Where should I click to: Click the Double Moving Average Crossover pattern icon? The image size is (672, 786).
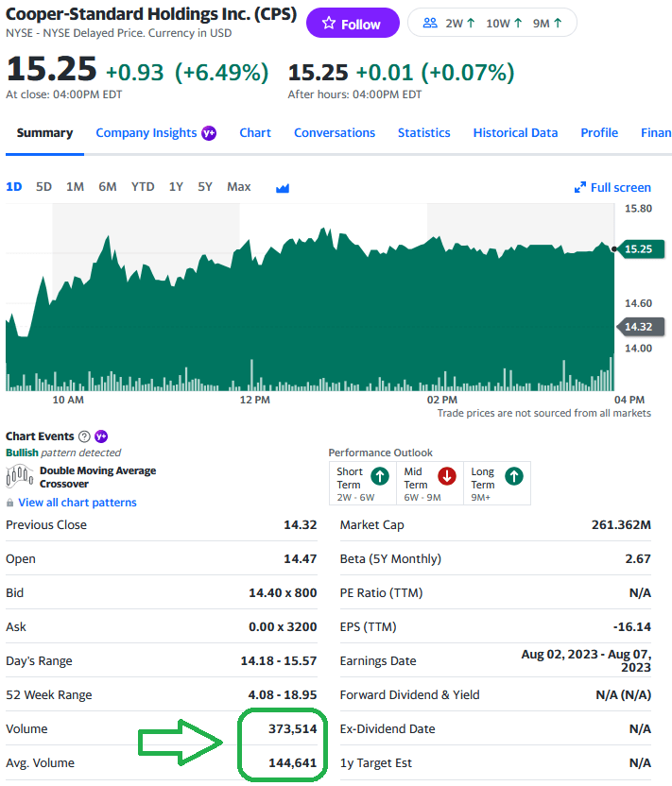(20, 477)
